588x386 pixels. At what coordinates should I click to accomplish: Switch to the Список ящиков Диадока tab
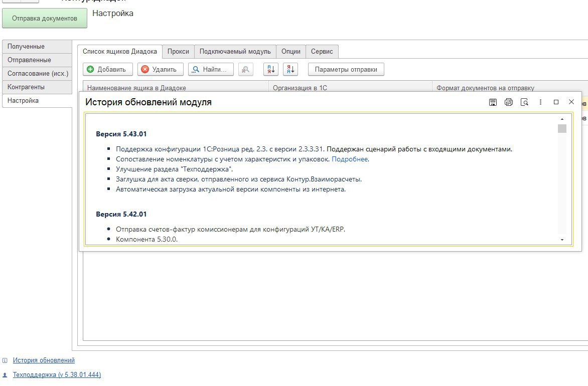click(119, 51)
